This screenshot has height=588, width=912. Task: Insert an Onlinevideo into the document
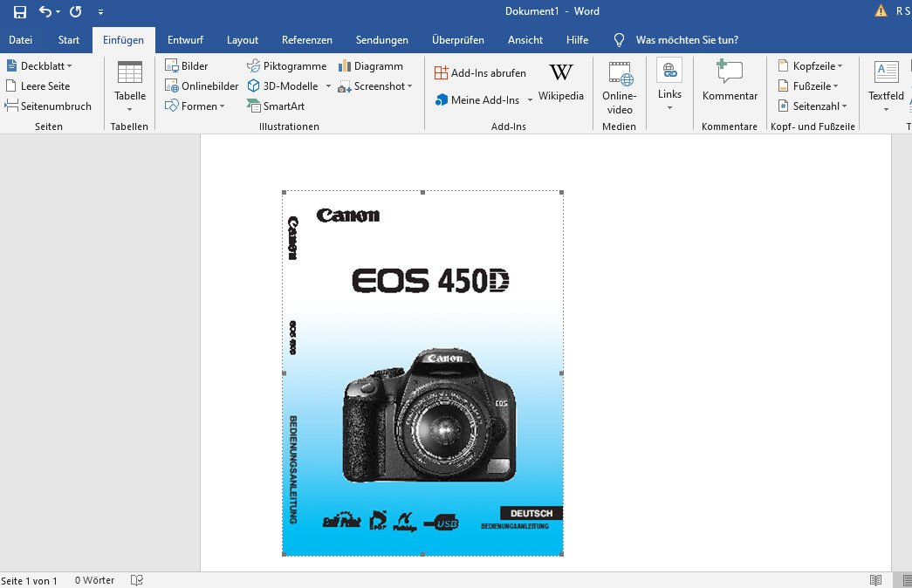pos(619,85)
